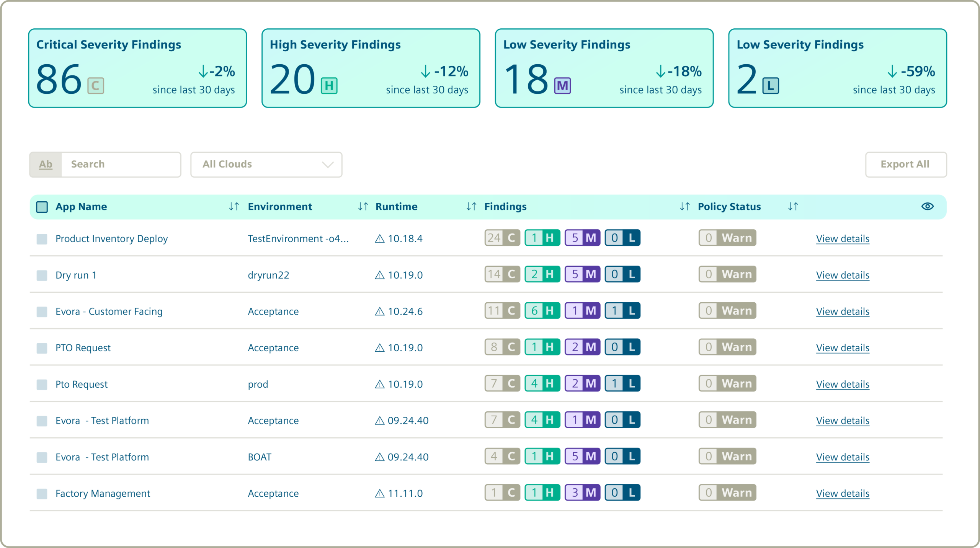980x548 pixels.
Task: Sort by Runtime column arrows
Action: [x=471, y=207]
